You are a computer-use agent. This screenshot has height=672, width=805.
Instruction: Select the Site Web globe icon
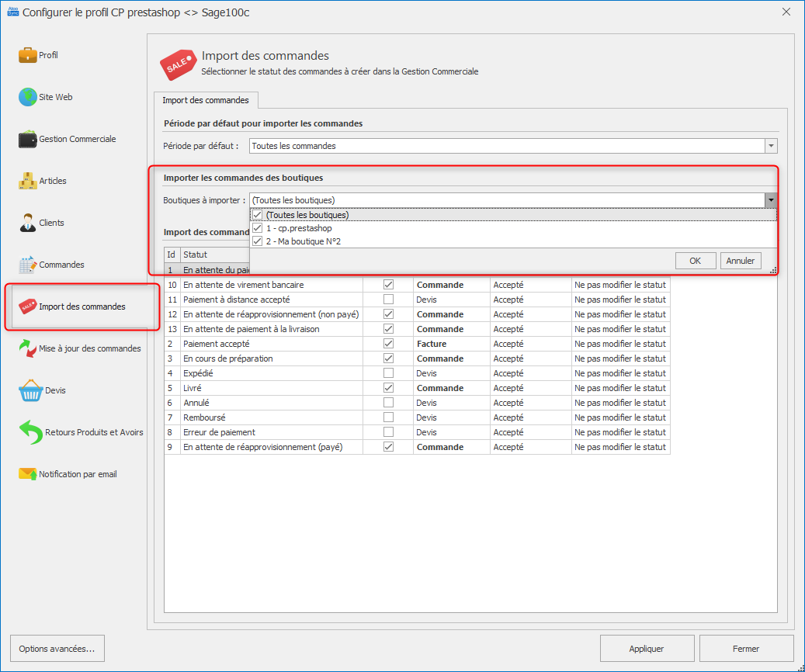[27, 97]
